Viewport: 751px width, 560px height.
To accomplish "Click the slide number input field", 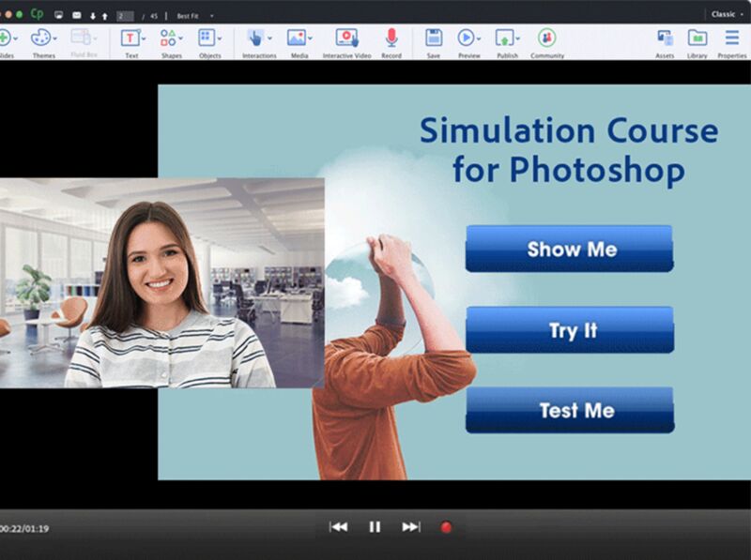I will coord(125,15).
